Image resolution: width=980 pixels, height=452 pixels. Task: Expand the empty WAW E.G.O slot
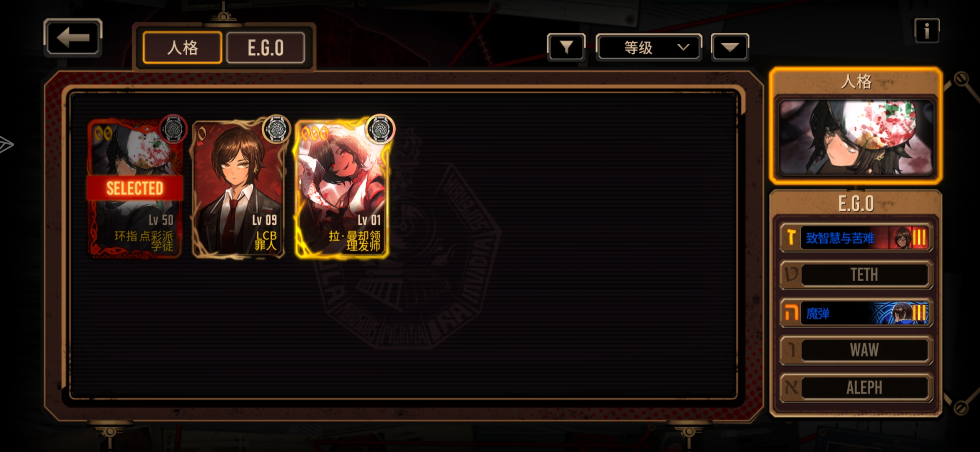coord(856,350)
